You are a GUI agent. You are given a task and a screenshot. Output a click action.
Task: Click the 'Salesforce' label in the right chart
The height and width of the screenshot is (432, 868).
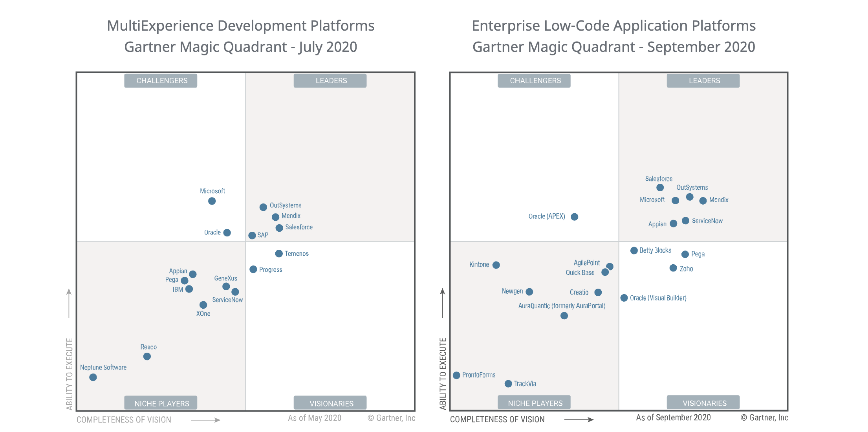659,179
